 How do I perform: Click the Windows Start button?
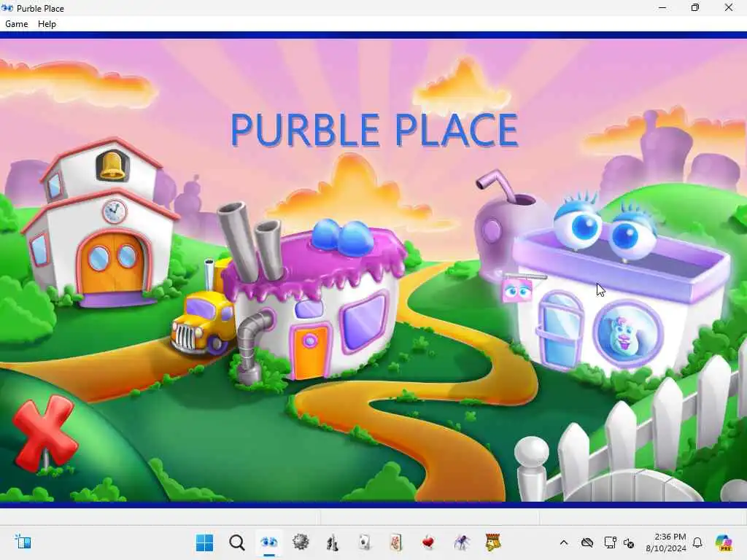[x=205, y=542]
